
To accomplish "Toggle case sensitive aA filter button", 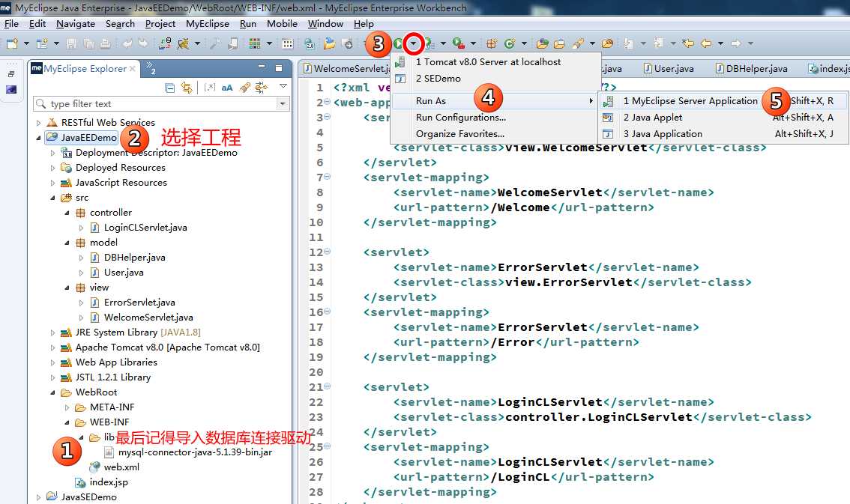I will tap(227, 88).
